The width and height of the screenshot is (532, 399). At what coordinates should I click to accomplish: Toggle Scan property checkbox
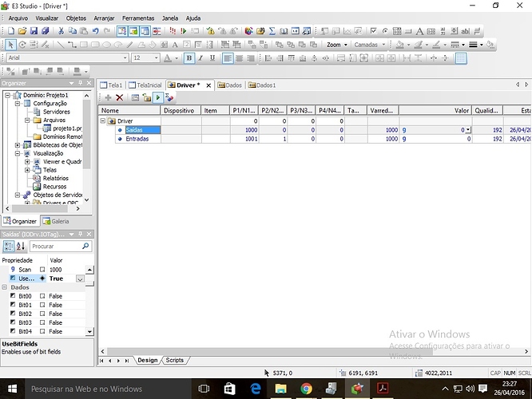click(42, 270)
